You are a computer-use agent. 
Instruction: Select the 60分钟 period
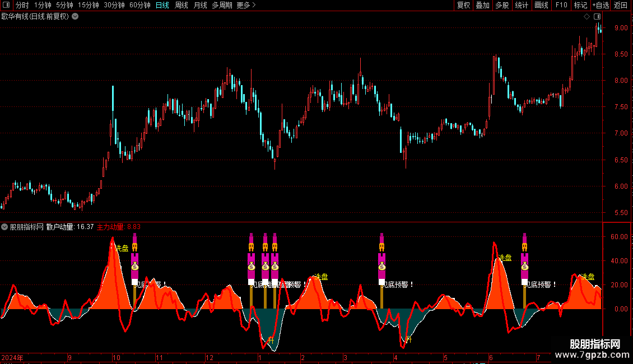click(140, 5)
